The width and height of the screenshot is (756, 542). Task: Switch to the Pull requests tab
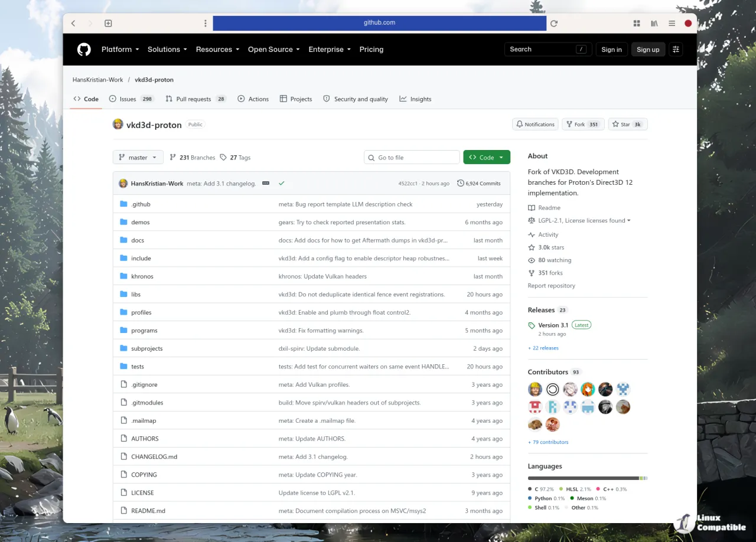195,99
